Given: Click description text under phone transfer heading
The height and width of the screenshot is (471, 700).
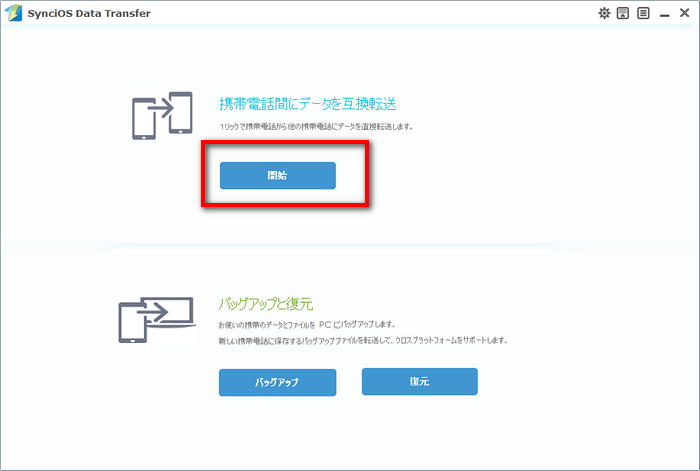Looking at the screenshot, I should pos(316,127).
